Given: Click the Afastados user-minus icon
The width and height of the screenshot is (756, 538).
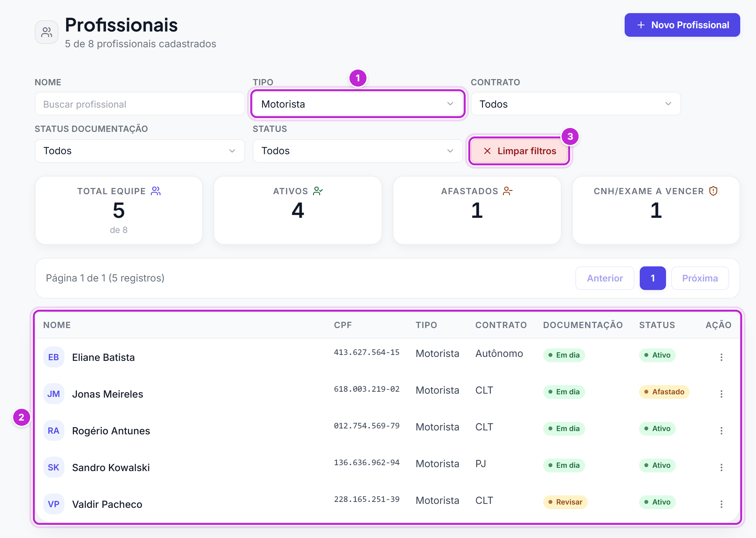Looking at the screenshot, I should 508,191.
